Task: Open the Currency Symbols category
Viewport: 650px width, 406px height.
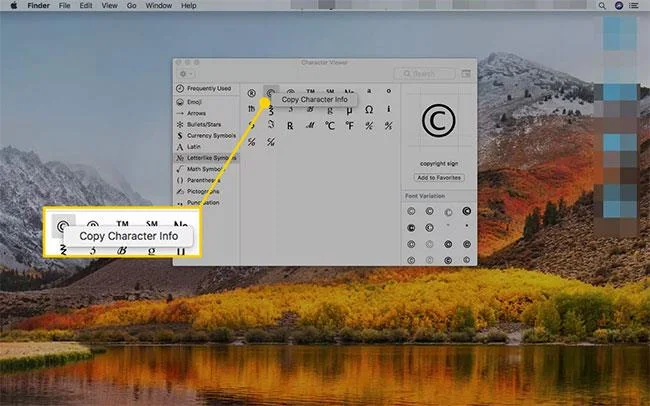Action: (206, 136)
